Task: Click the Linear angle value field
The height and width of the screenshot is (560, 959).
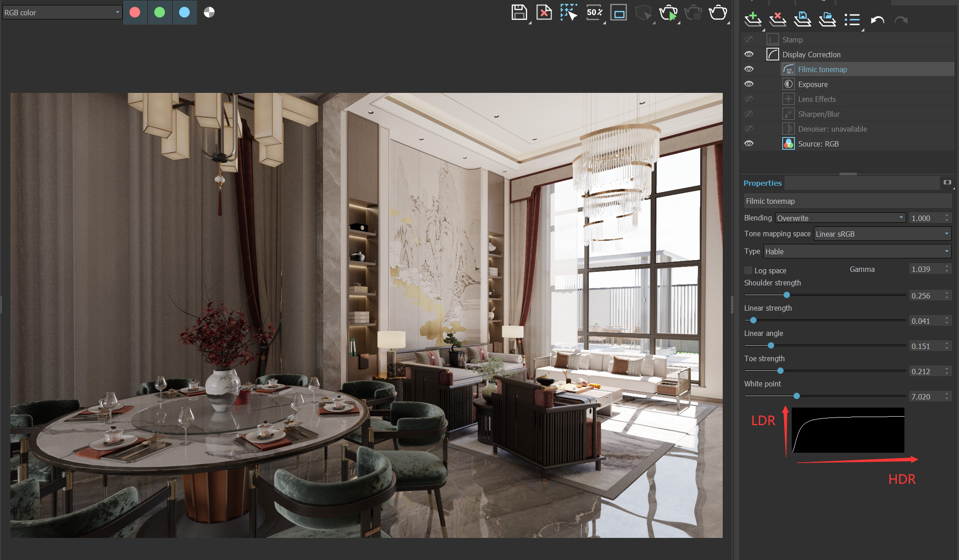Action: point(927,346)
